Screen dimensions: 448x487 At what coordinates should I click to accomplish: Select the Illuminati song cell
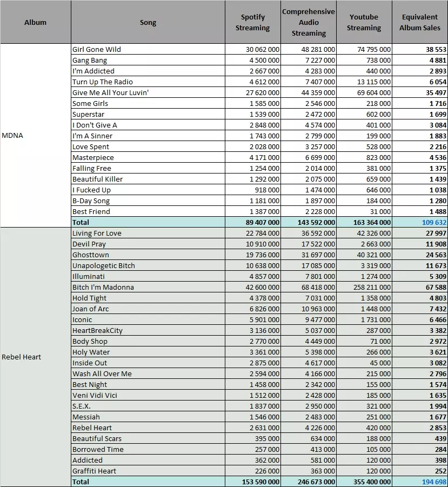(x=148, y=276)
